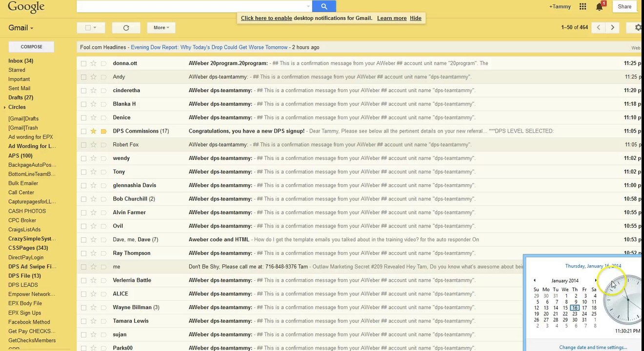This screenshot has height=351, width=644.
Task: Star the cinderetha email
Action: click(x=93, y=91)
